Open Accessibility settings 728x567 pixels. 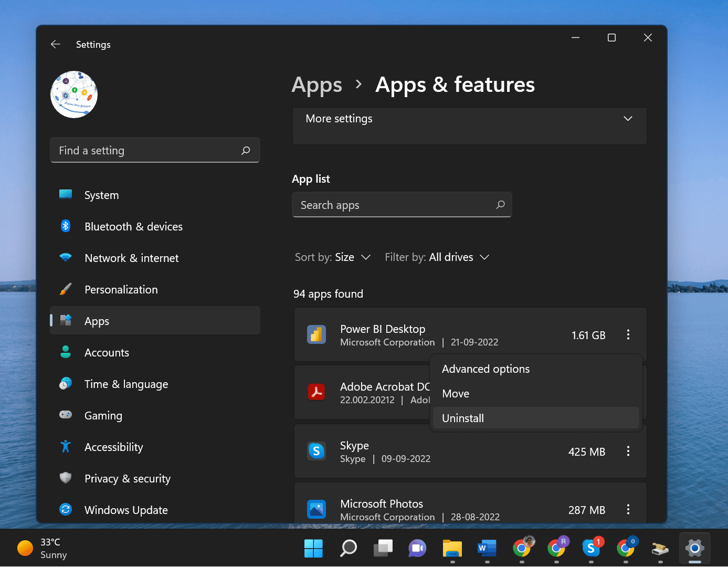155,447
